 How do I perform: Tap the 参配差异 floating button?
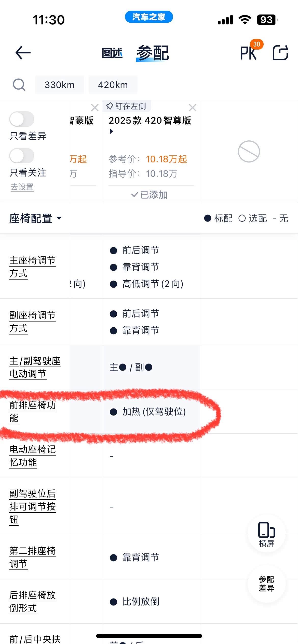(x=266, y=583)
